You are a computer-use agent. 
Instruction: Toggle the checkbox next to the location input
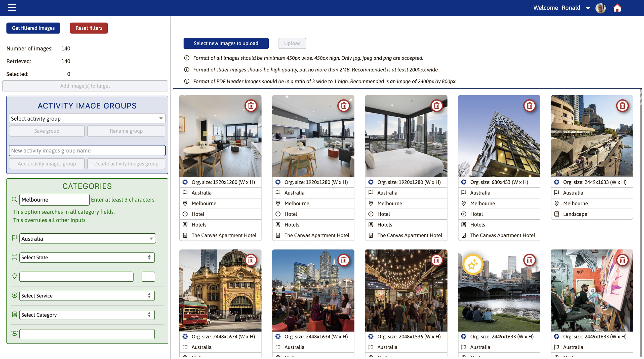click(148, 277)
